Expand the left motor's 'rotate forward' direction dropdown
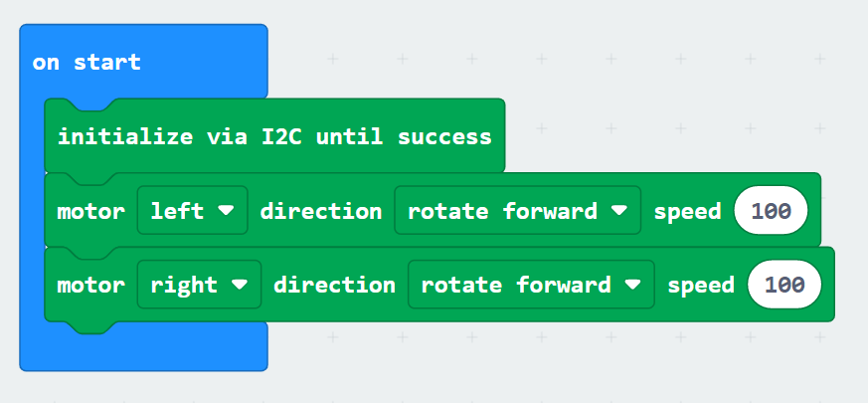The width and height of the screenshot is (868, 403). point(517,211)
